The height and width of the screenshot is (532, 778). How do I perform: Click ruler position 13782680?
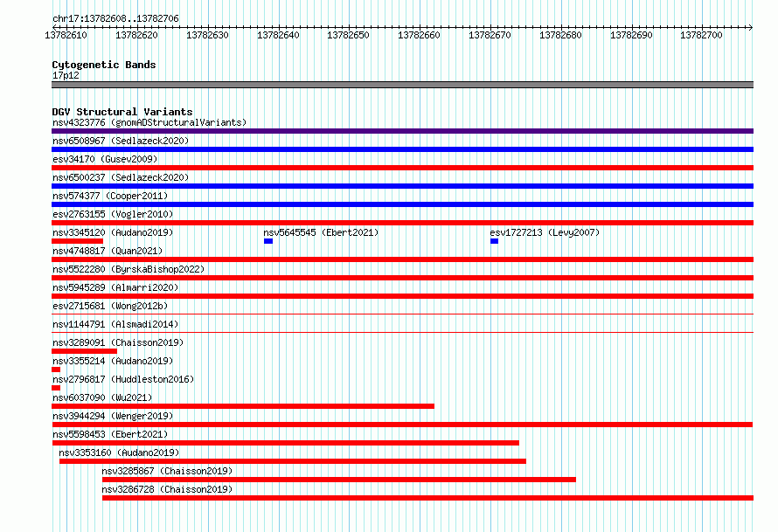[x=560, y=35]
